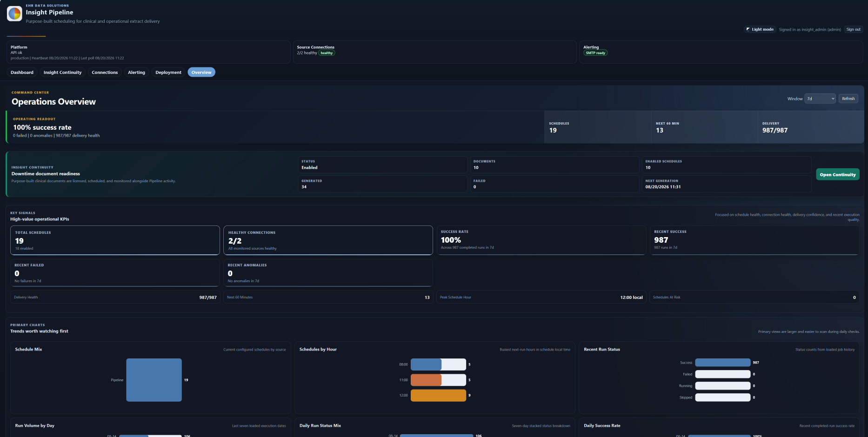Go to the Alerting tab
Viewport: 868px width, 437px height.
pos(136,72)
